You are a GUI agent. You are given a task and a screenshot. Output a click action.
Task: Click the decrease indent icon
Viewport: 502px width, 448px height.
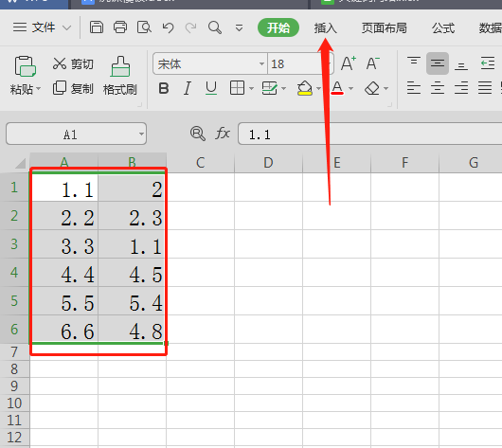point(488,63)
